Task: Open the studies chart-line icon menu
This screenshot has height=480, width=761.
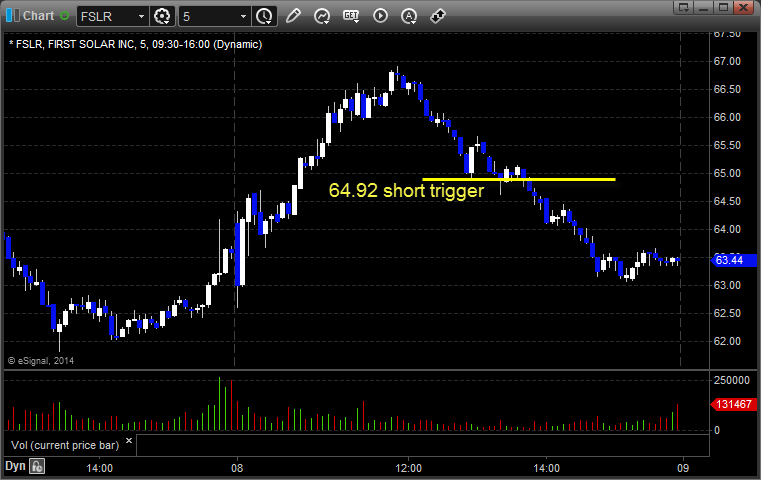Action: point(322,16)
